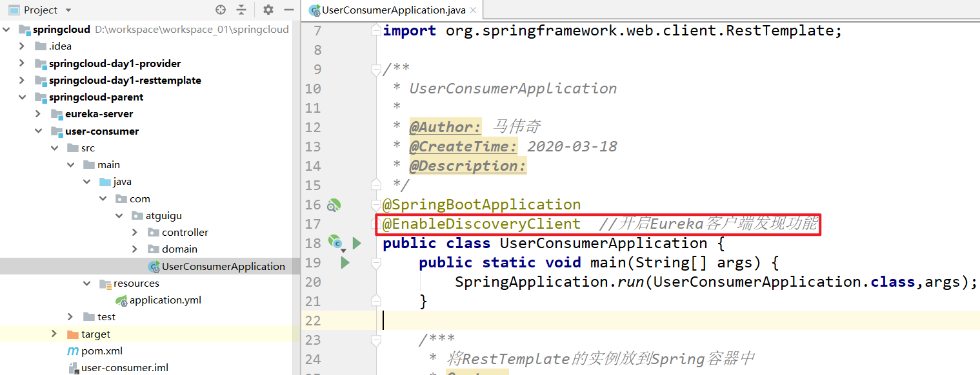Expand the controller package folder

coord(134,232)
